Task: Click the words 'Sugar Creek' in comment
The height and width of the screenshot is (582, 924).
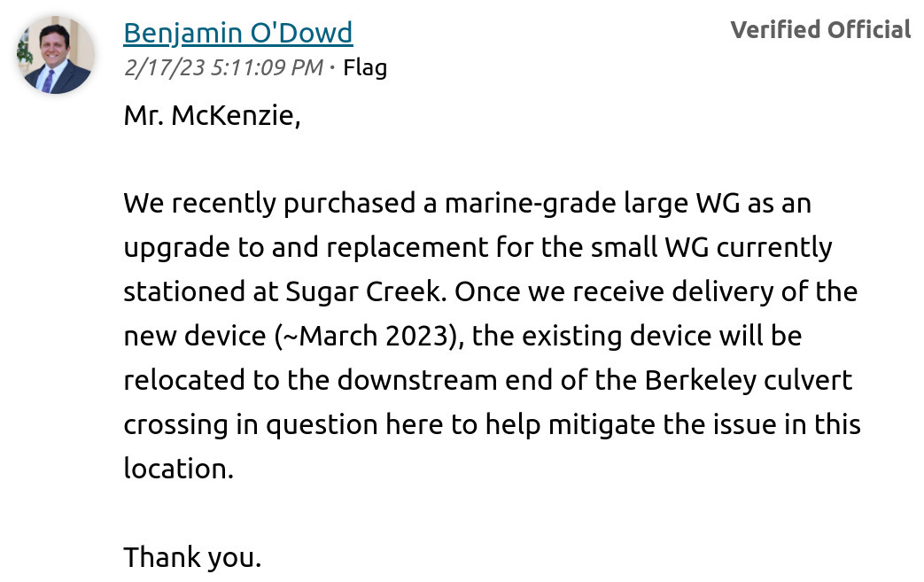Action: pyautogui.click(x=365, y=292)
